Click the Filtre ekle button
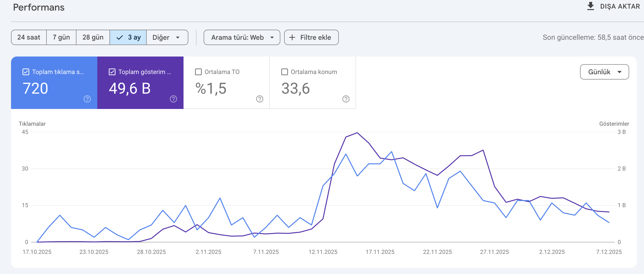The width and height of the screenshot is (644, 274). pos(311,38)
